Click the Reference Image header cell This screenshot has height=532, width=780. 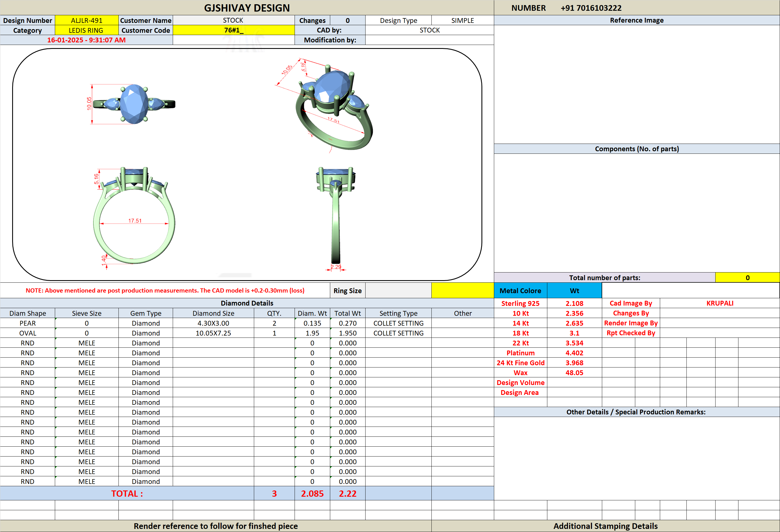point(637,20)
